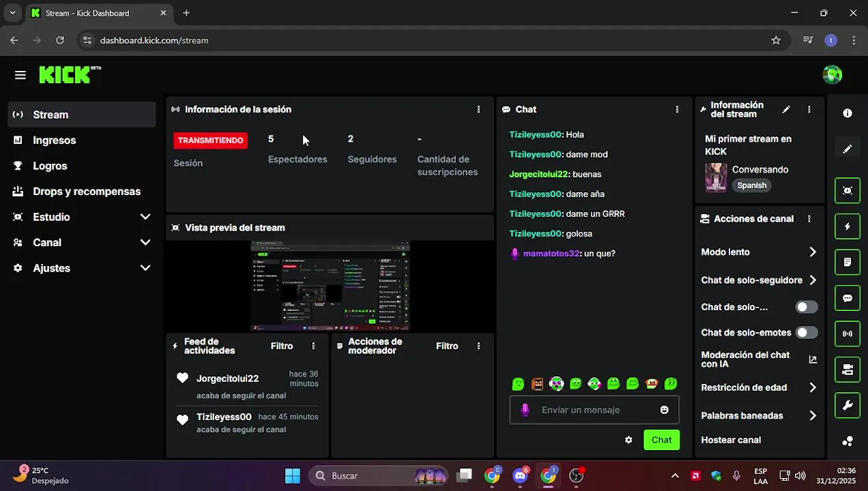Open Chat panel three-dot options
The image size is (868, 491).
coord(677,109)
